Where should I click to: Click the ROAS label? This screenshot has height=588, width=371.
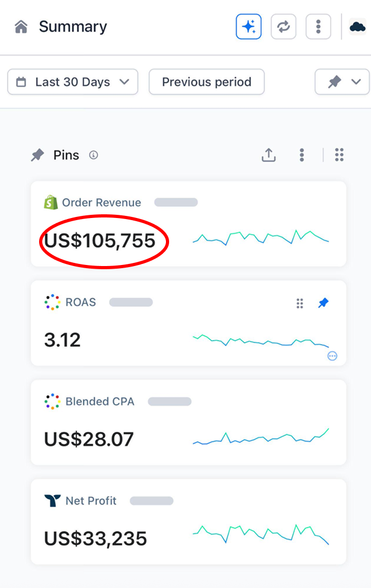81,302
